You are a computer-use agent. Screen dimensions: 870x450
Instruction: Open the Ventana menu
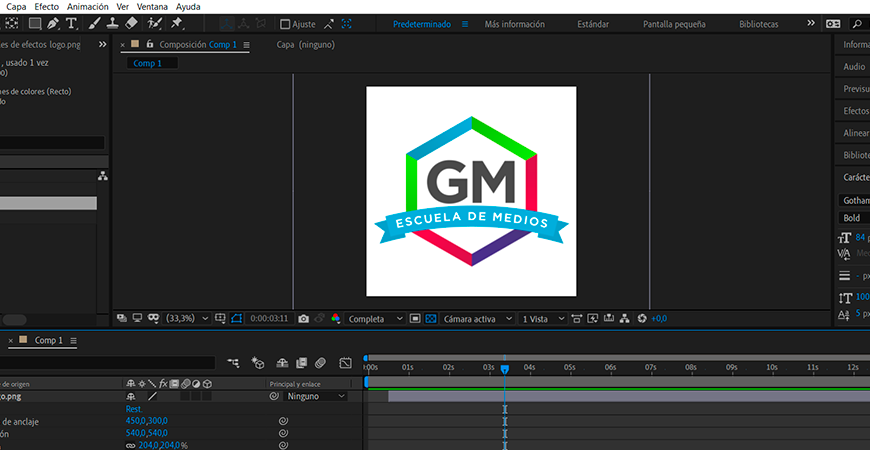click(x=152, y=7)
